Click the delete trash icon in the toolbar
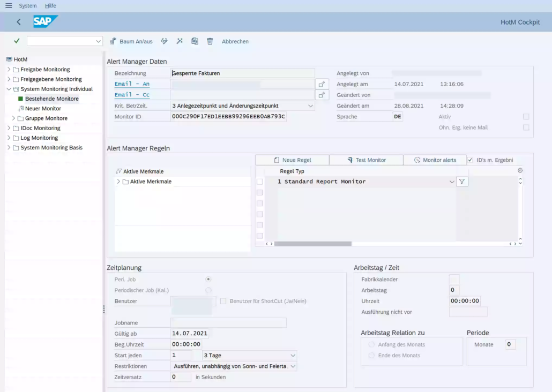Image resolution: width=552 pixels, height=392 pixels. point(210,41)
